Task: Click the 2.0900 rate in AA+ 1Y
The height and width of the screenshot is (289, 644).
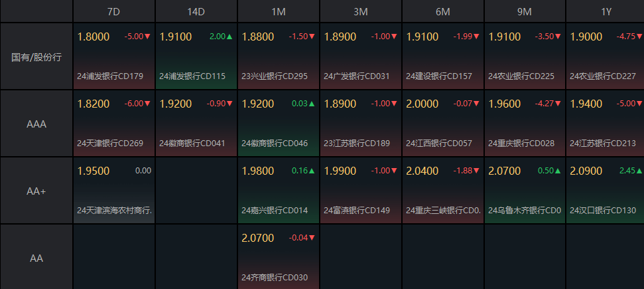Action: [x=586, y=171]
